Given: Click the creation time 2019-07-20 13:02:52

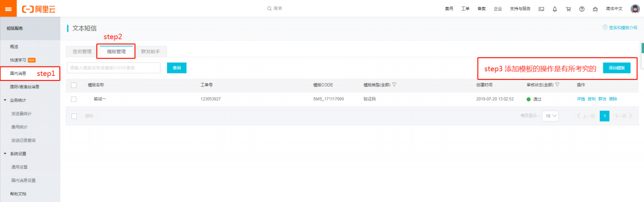Looking at the screenshot, I should 495,99.
